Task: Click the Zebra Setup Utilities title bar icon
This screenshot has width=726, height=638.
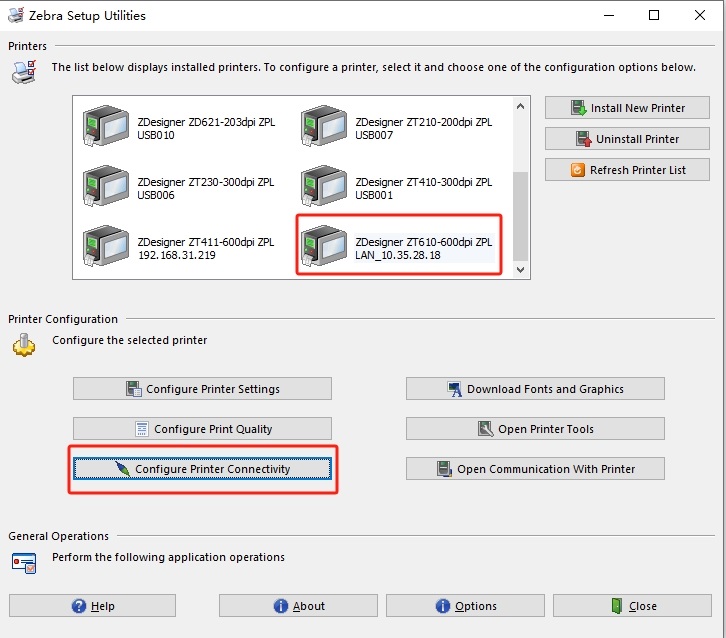Action: (16, 15)
